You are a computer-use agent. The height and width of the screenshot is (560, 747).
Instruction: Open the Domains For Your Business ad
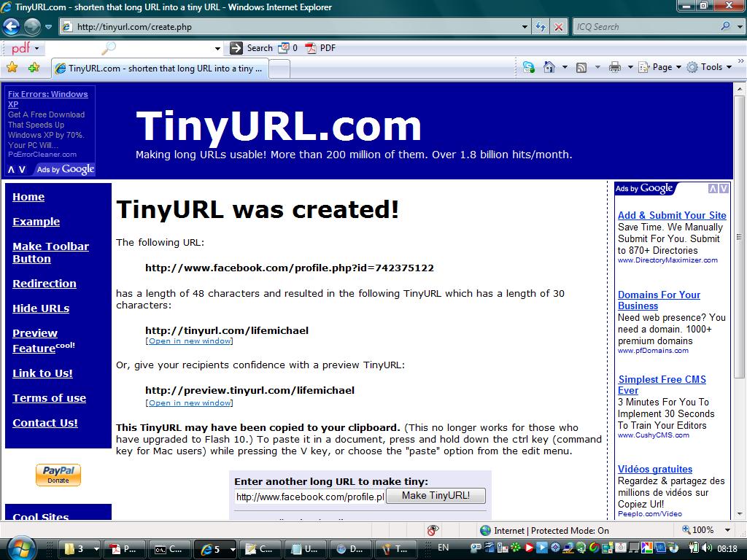click(659, 300)
